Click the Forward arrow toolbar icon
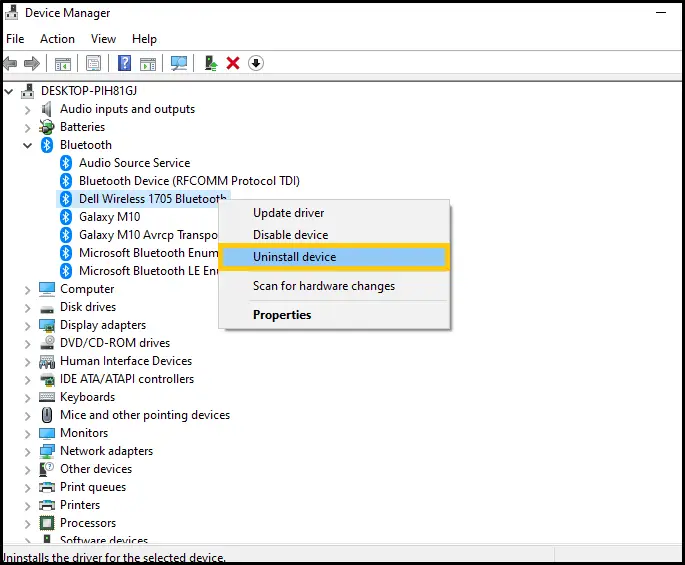685x565 pixels. (x=32, y=63)
